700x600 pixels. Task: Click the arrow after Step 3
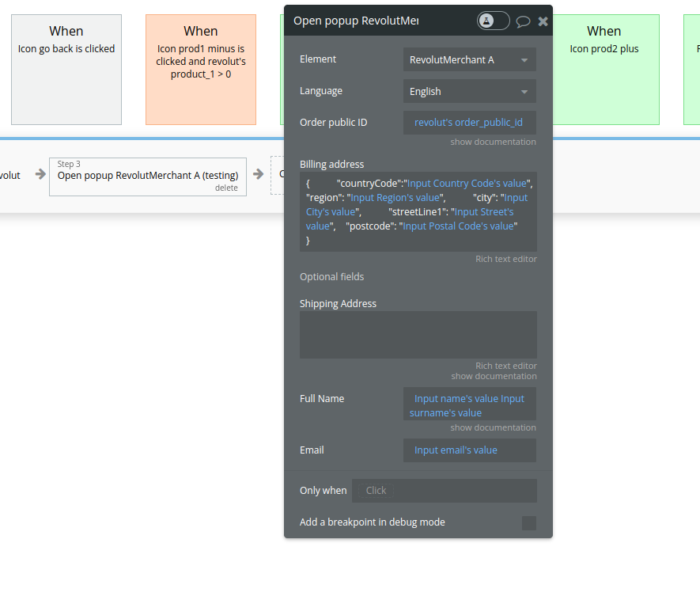258,174
